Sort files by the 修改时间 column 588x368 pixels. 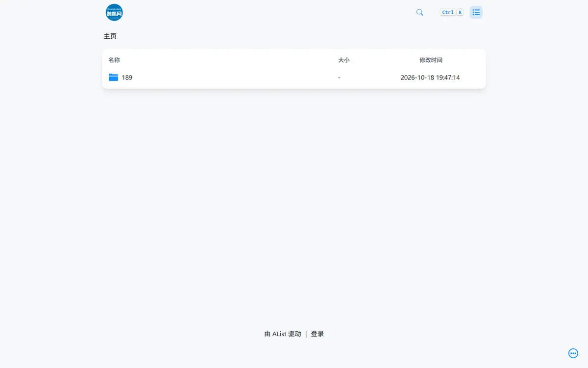431,60
